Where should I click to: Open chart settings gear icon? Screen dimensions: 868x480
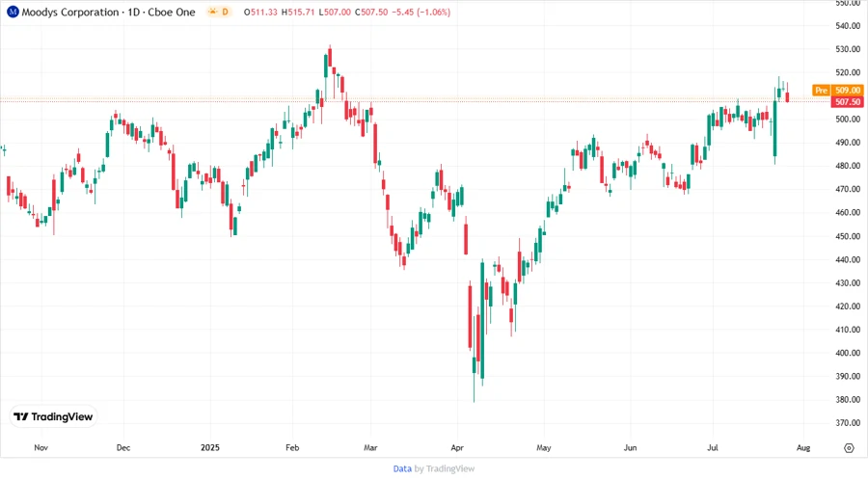click(x=849, y=448)
